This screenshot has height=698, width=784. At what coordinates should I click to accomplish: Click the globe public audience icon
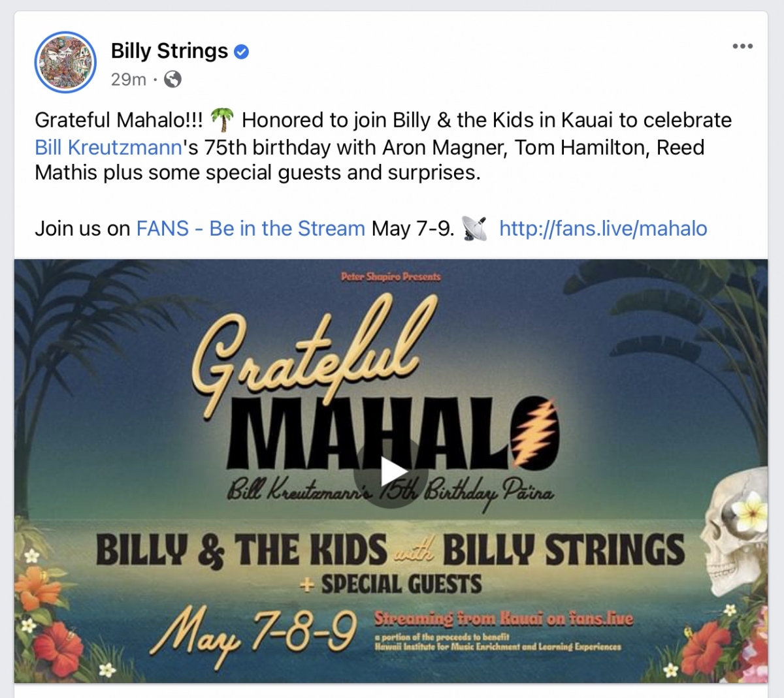click(x=173, y=80)
